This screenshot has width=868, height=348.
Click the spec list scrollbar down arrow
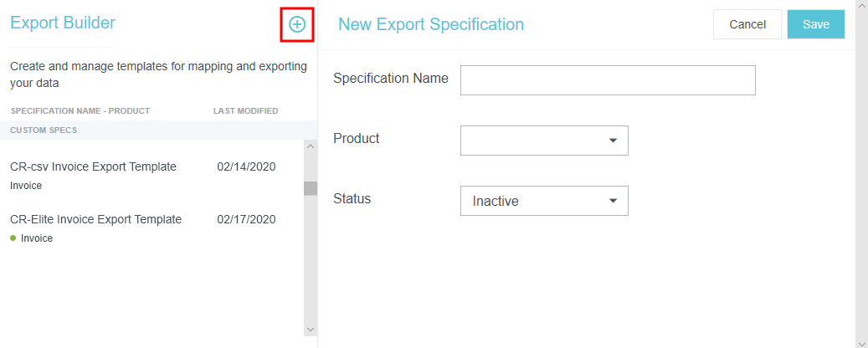tap(311, 330)
